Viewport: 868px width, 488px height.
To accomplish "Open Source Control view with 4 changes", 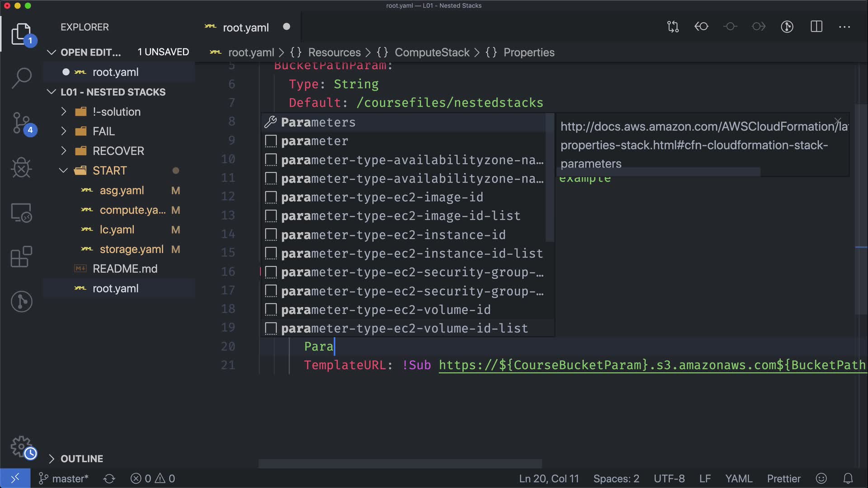I will (x=21, y=123).
